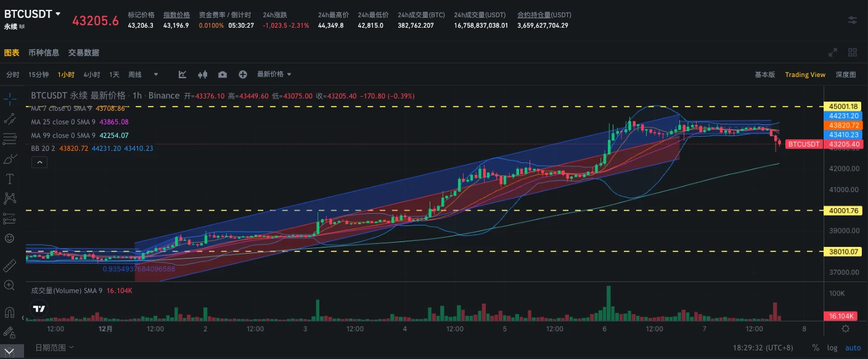Select the MA 99 close indicator legend
Viewport: 868px width, 359px height.
coord(80,135)
